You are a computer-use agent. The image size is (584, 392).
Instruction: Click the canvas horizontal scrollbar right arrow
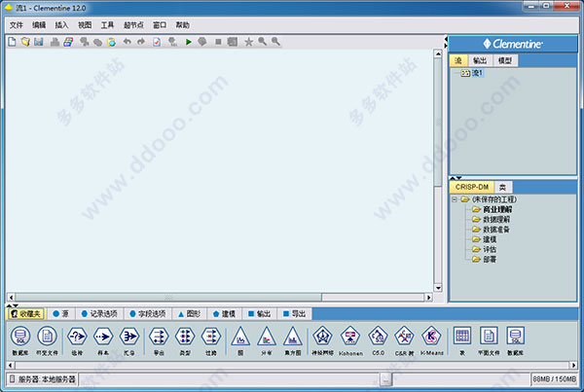(428, 297)
